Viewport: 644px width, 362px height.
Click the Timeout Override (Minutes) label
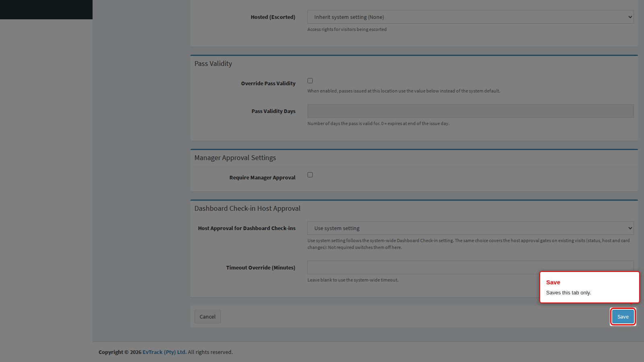tap(261, 268)
